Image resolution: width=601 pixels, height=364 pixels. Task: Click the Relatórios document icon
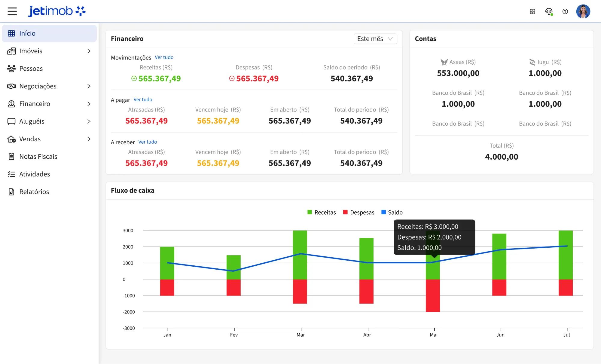[11, 192]
